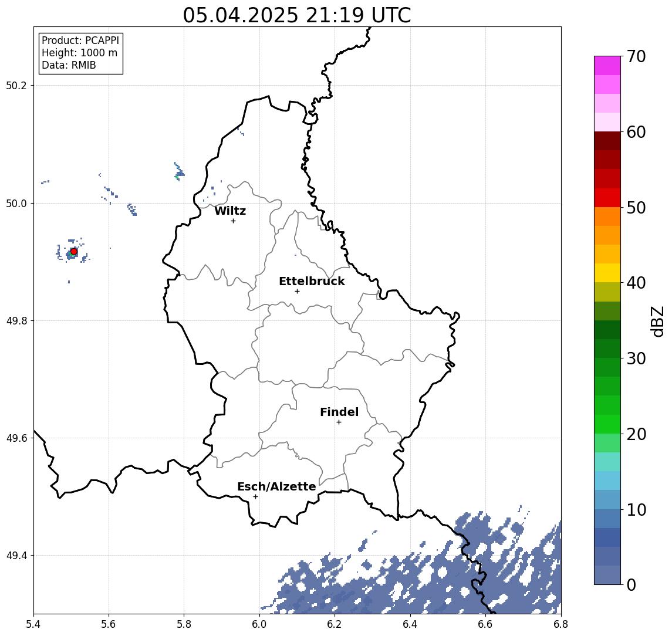Click the colorbar tick label 50

pos(636,208)
